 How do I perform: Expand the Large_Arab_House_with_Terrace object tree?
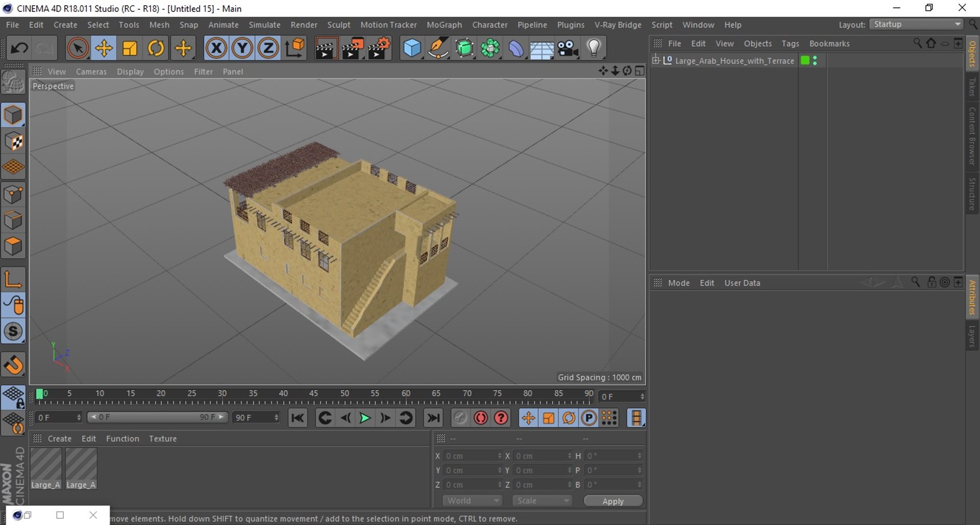point(656,60)
